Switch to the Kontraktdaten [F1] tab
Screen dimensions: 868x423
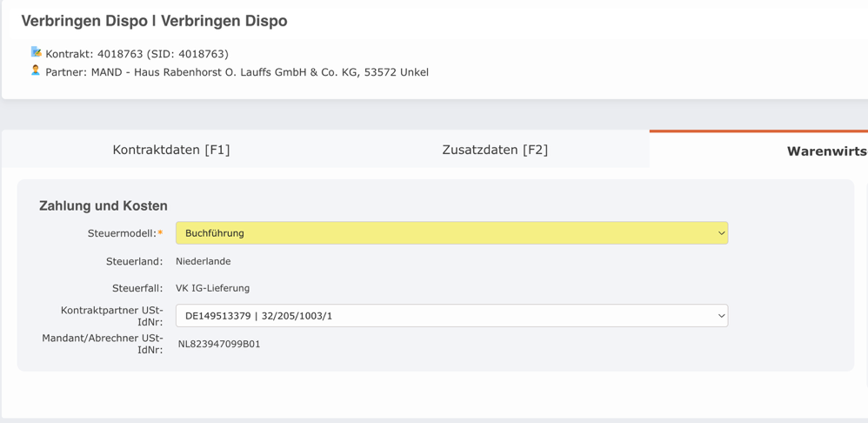(x=171, y=150)
